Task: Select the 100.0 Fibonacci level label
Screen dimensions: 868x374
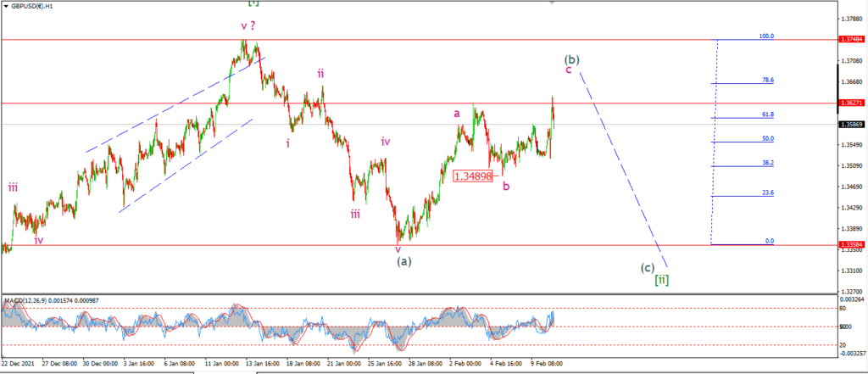Action: coord(766,36)
